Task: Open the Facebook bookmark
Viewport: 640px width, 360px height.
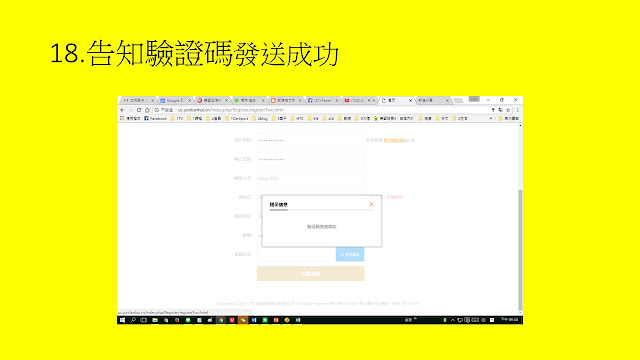Action: click(156, 118)
